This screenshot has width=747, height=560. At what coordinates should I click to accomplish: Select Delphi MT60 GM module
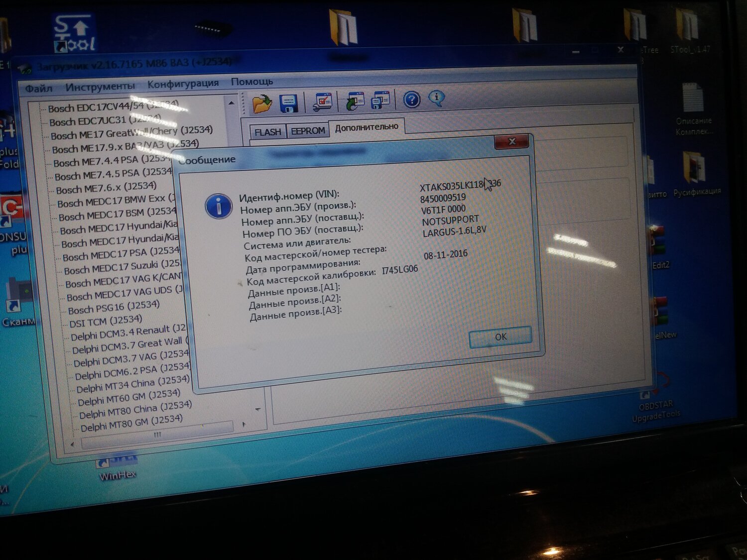tap(128, 398)
